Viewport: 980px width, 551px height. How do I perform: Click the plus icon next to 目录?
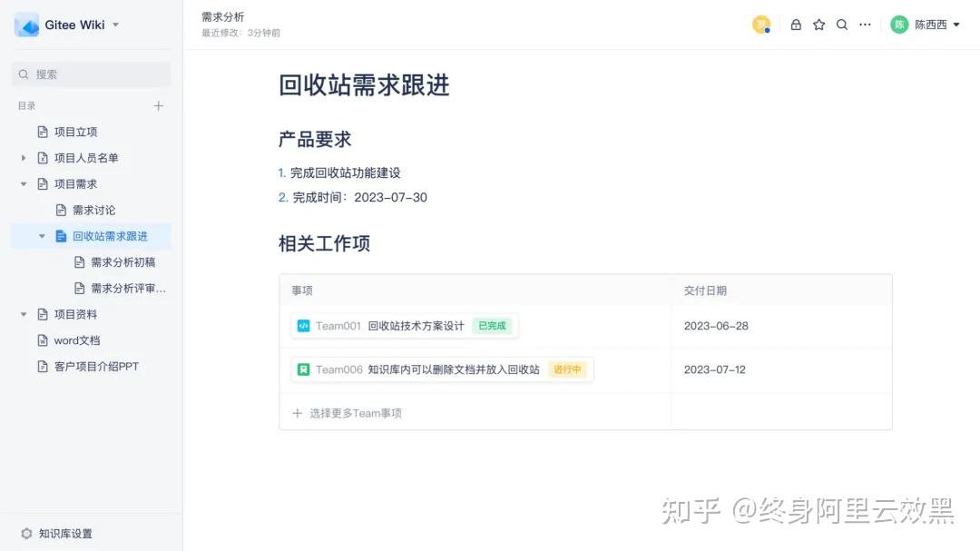(159, 105)
